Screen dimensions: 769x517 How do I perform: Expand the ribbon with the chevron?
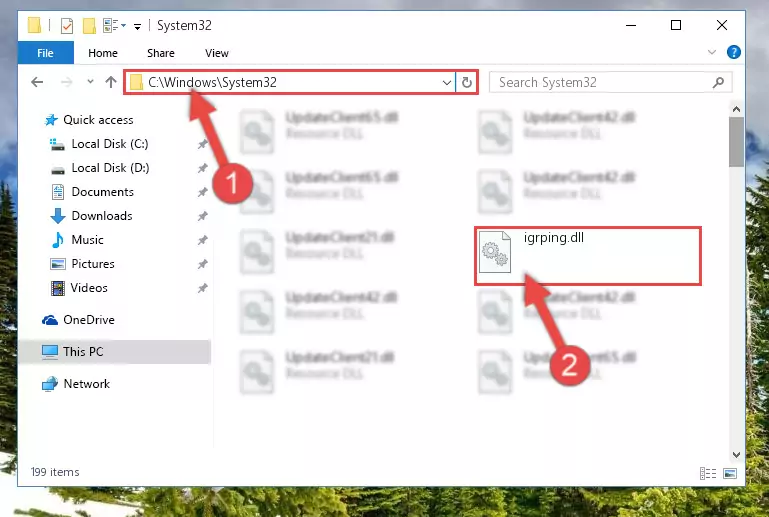(712, 52)
